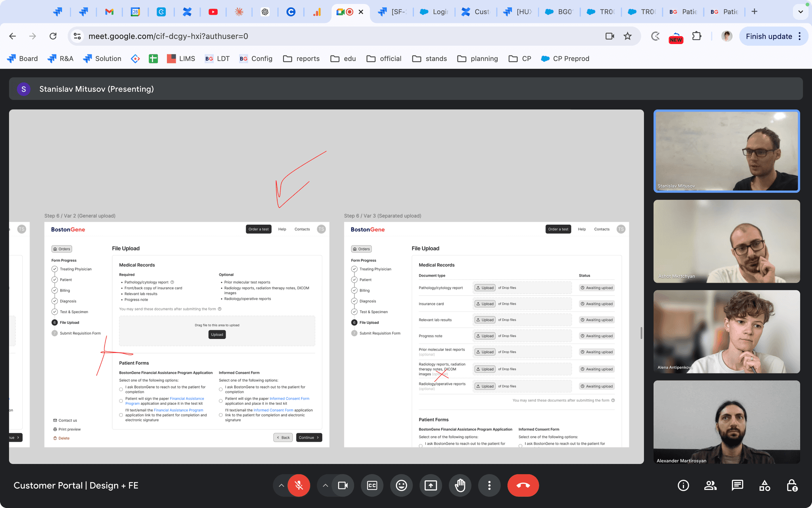Raise hand in the meeting
The width and height of the screenshot is (812, 508).
460,485
